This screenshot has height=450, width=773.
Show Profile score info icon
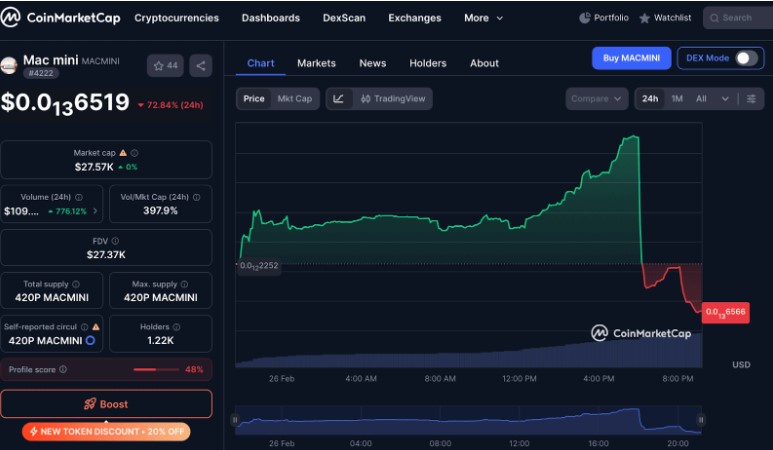pos(63,369)
